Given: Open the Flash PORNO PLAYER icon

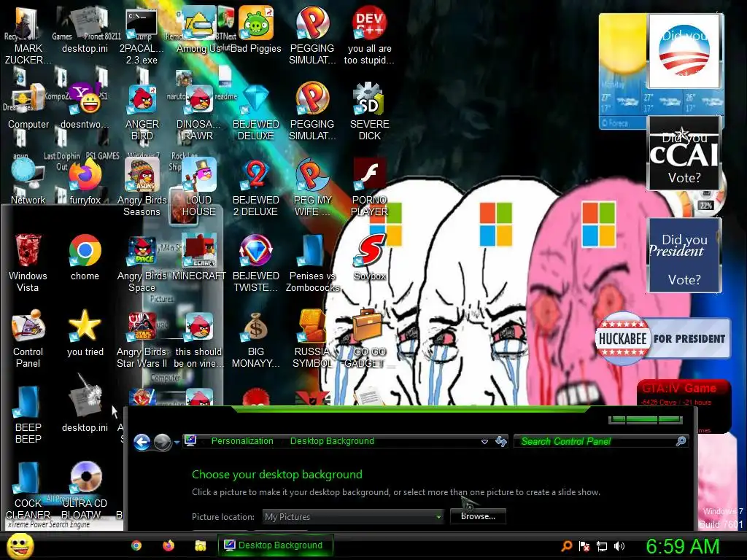Looking at the screenshot, I should [369, 187].
